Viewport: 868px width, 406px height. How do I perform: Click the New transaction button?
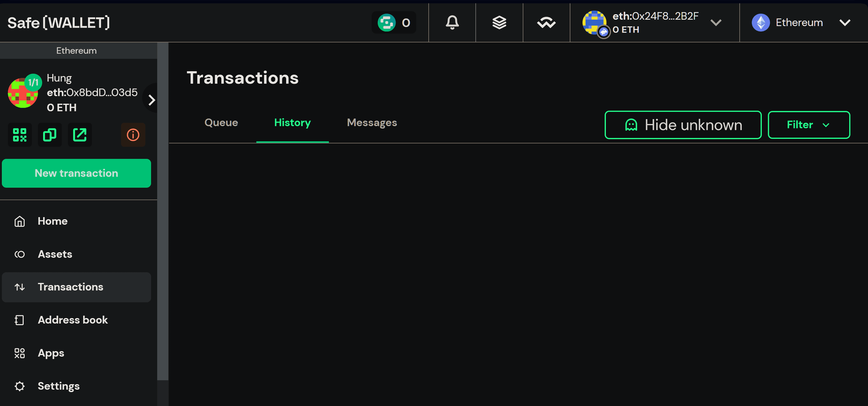(76, 173)
